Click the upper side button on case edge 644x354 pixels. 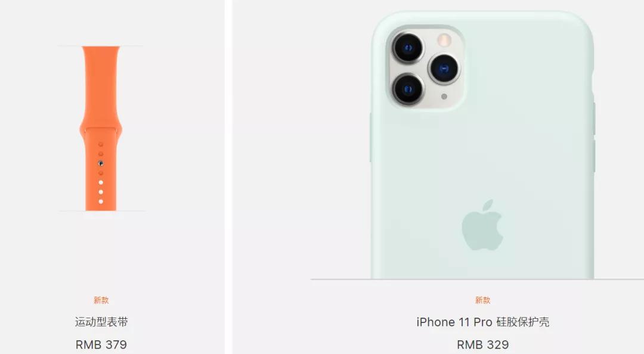click(594, 118)
